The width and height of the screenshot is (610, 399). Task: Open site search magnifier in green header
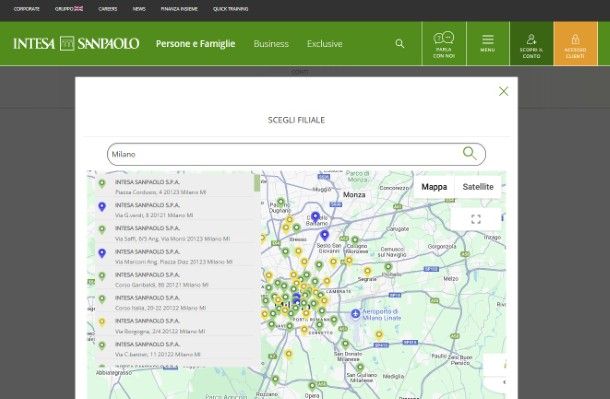click(400, 44)
